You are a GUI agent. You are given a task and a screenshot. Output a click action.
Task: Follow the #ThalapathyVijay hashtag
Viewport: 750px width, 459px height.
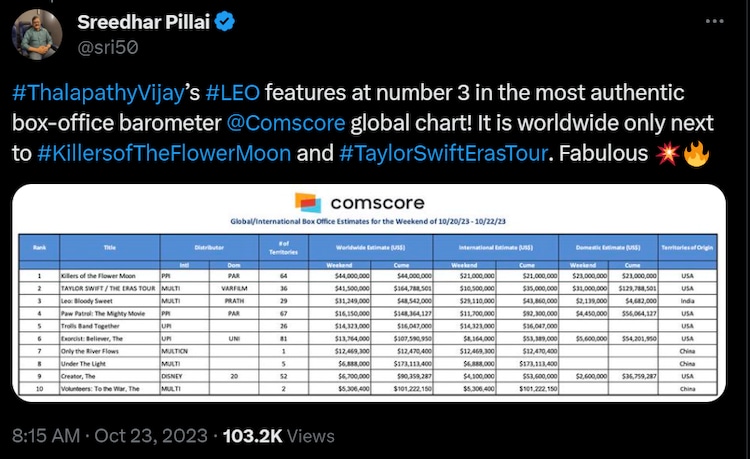(x=97, y=95)
